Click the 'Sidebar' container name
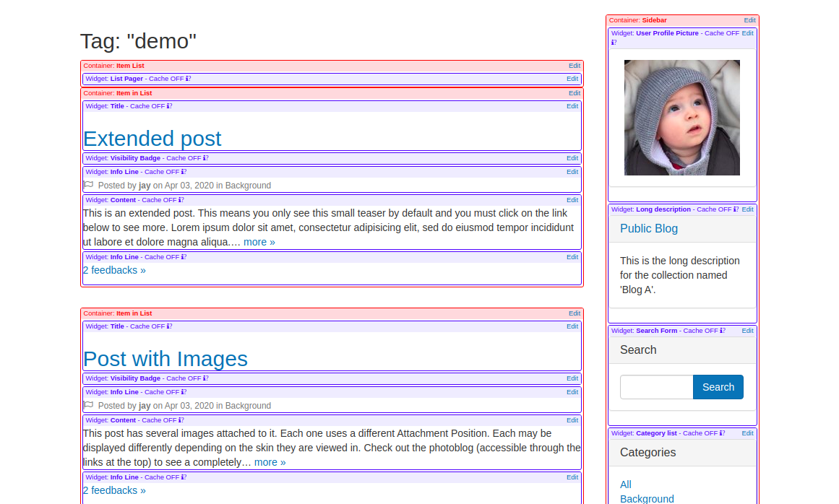 pyautogui.click(x=655, y=20)
